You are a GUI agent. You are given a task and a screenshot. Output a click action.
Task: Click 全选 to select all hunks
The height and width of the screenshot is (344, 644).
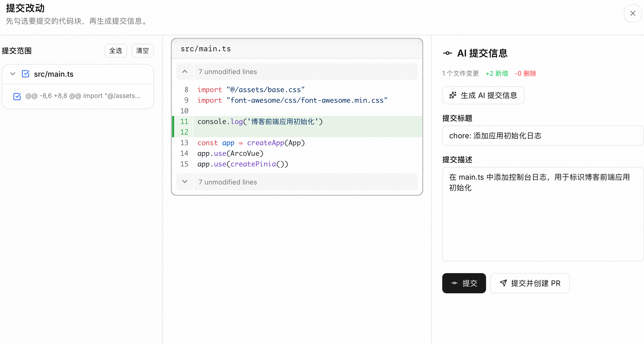[116, 51]
